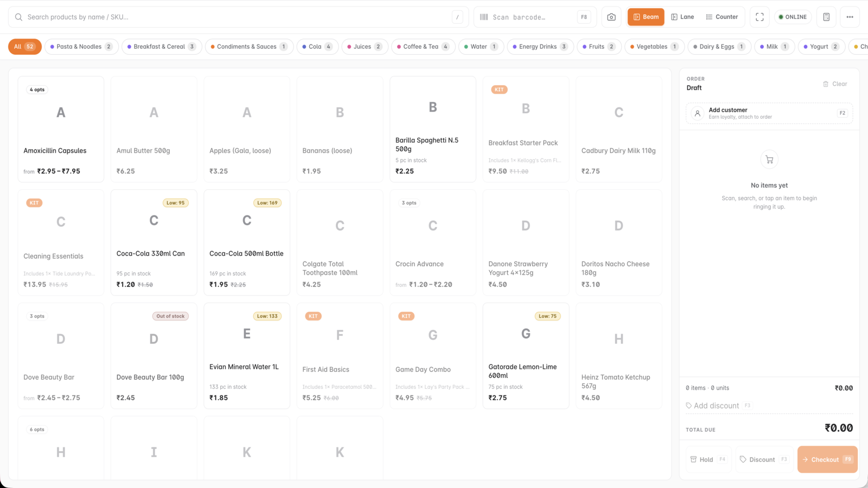Filter by Vegetables category

tap(654, 47)
